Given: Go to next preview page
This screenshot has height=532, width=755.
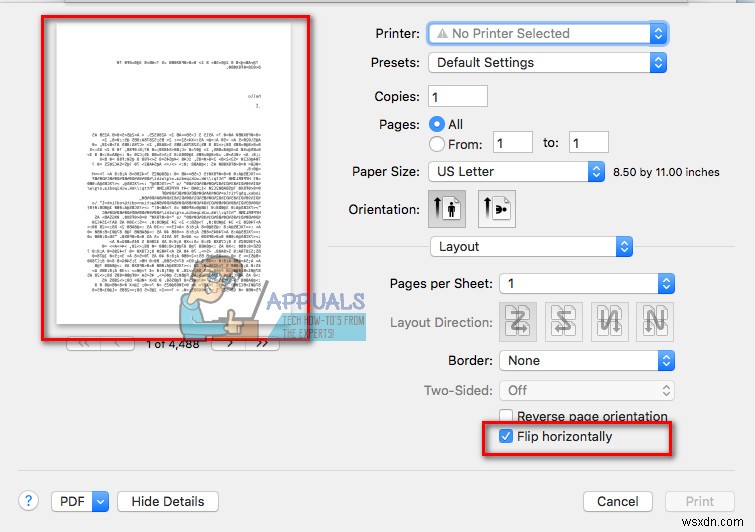Looking at the screenshot, I should point(229,344).
